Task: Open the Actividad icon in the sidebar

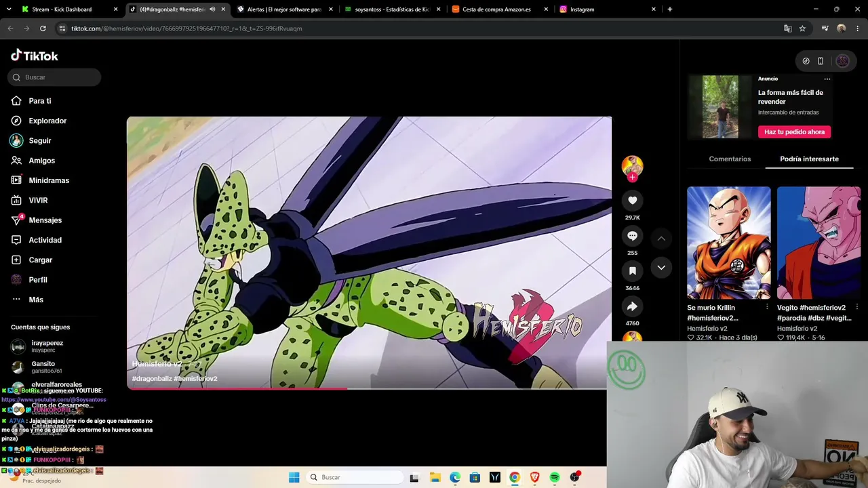Action: coord(16,240)
